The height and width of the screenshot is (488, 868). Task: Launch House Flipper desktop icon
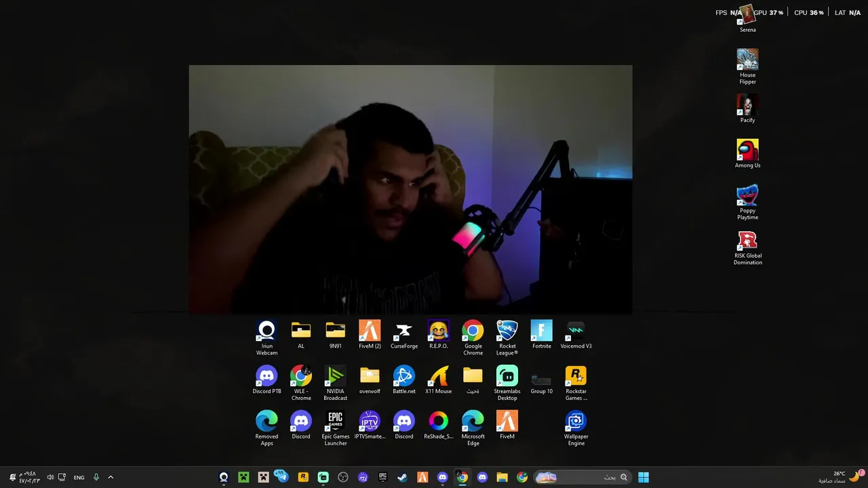[747, 67]
